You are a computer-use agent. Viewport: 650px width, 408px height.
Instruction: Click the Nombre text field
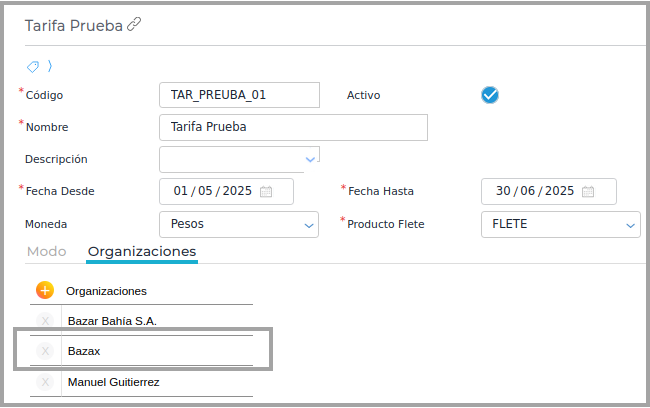point(292,127)
